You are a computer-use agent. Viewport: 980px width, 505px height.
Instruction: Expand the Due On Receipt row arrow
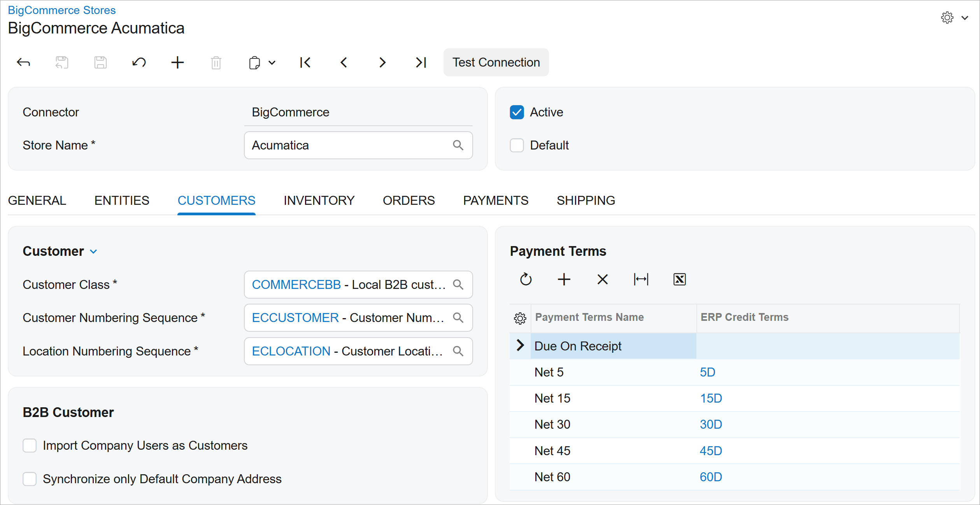[520, 345]
